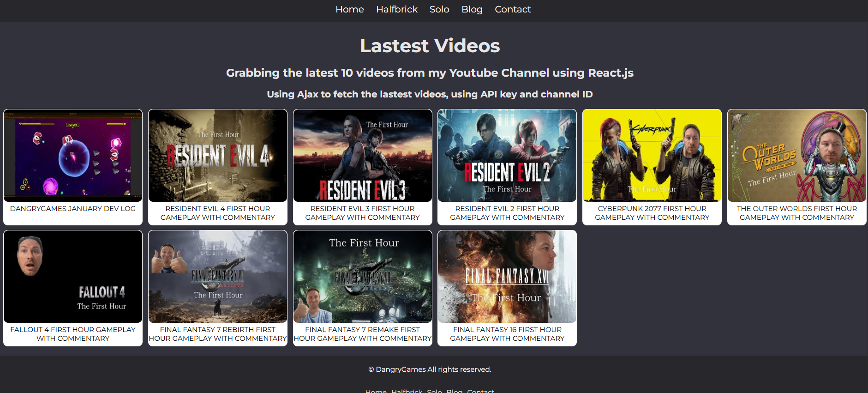Open the Final Fantasy 16 thumbnail
Viewport: 868px width, 393px height.
[x=507, y=277]
